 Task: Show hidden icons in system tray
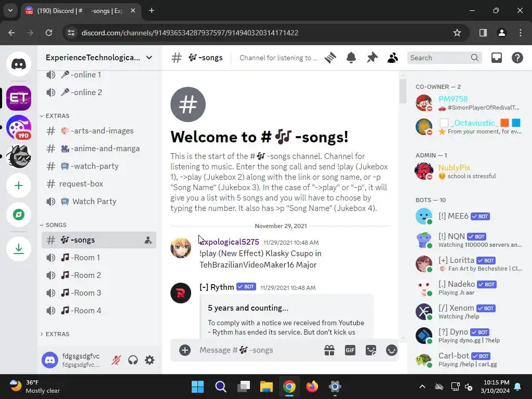coord(422,387)
